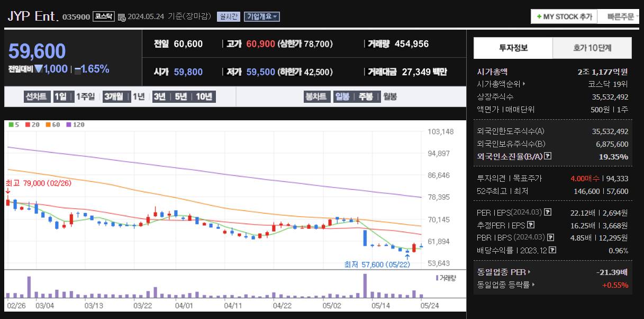
Task: Click the help icon beside PER | EPS(2024.03)
Action: click(548, 212)
